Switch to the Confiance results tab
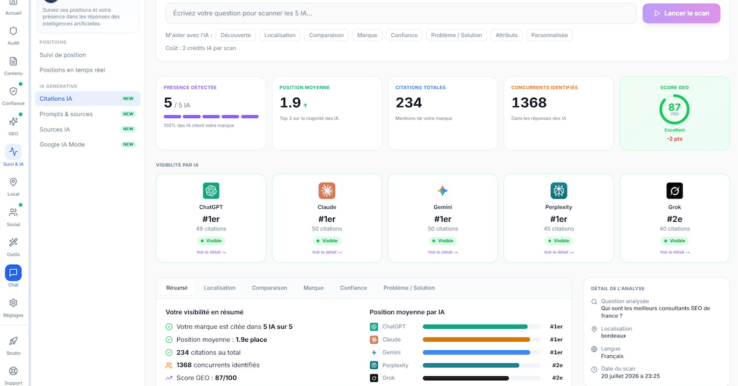The height and width of the screenshot is (386, 738). click(x=353, y=288)
